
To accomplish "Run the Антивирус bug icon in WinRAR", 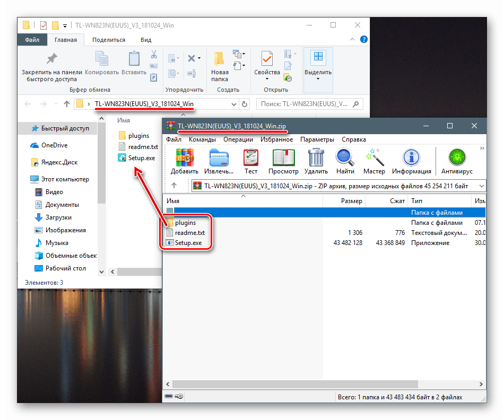I will coord(457,157).
